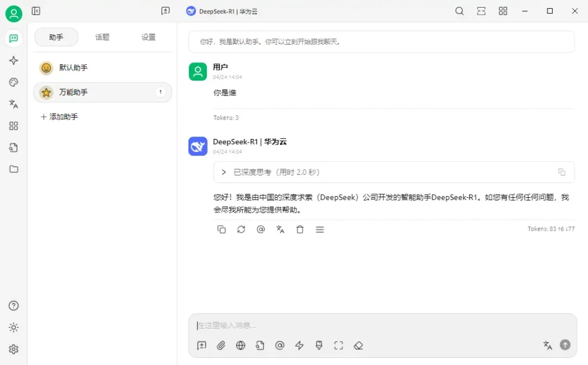Switch to 助手 tab
Viewport: 588px width, 365px height.
tap(56, 37)
